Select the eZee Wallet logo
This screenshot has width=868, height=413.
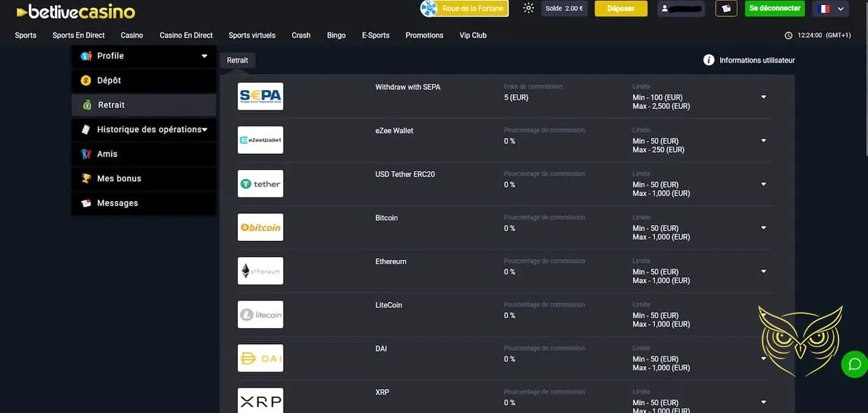tap(260, 140)
